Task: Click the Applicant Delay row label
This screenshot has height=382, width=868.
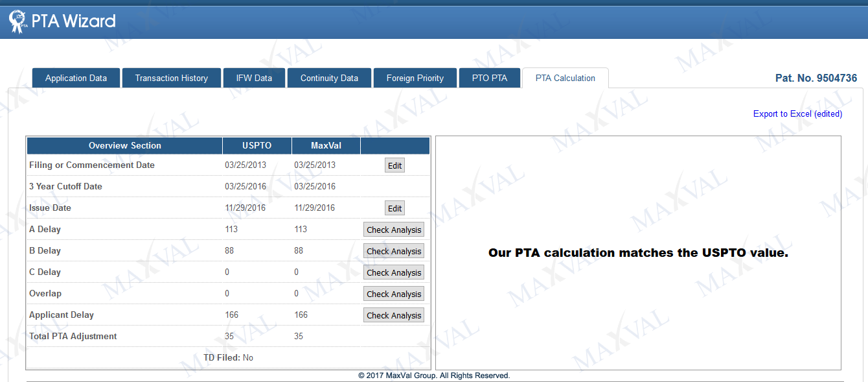Action: coord(62,315)
